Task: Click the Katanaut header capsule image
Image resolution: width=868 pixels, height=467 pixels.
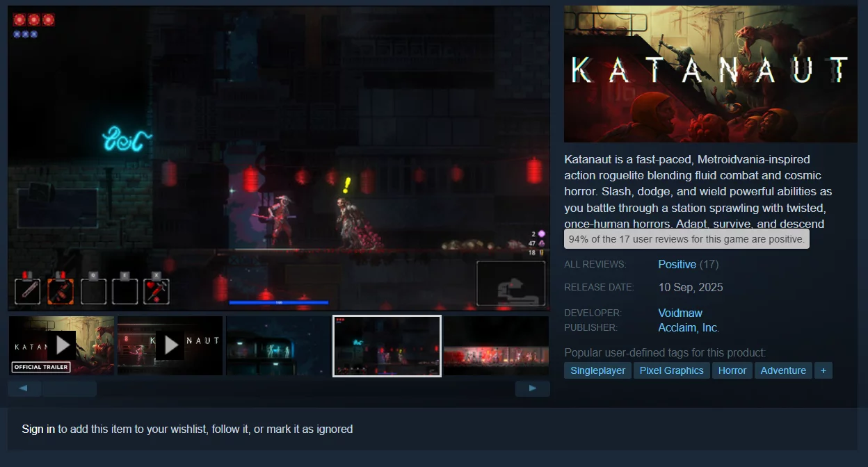Action: pyautogui.click(x=710, y=74)
